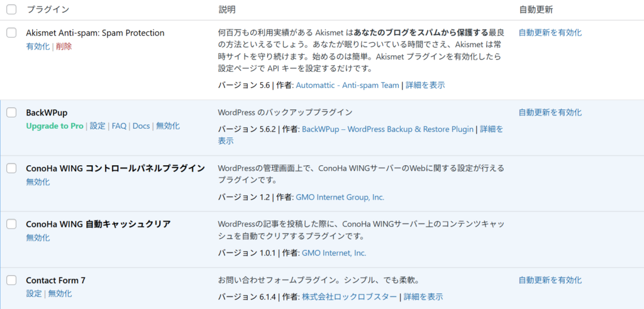Enable auto-update for Akismet plugin
Viewport: 644px width, 309px height.
click(x=550, y=33)
